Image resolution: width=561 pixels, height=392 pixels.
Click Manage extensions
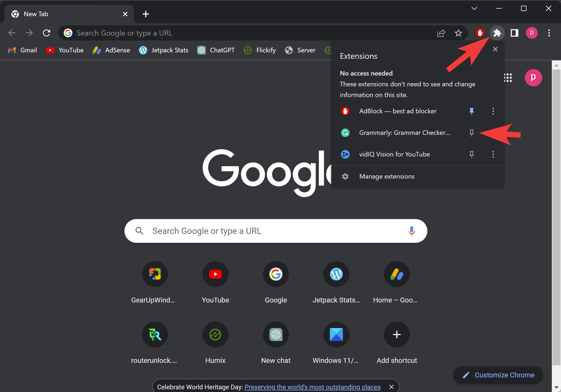(417, 176)
